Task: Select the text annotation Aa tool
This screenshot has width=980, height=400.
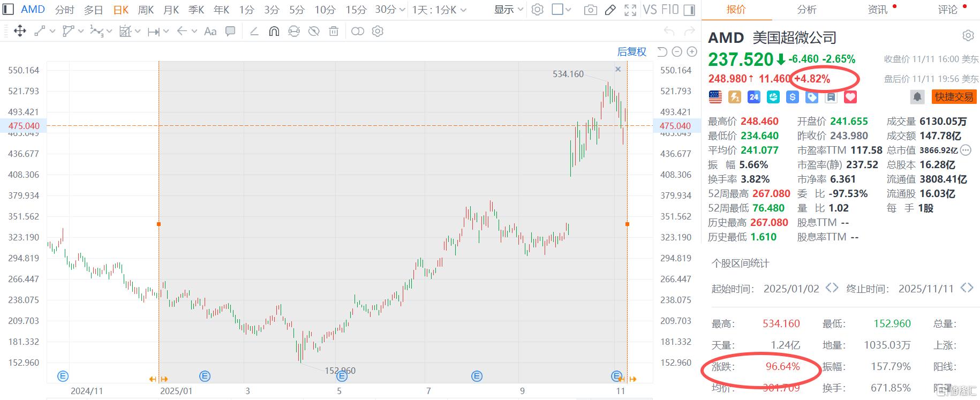Action: [210, 32]
